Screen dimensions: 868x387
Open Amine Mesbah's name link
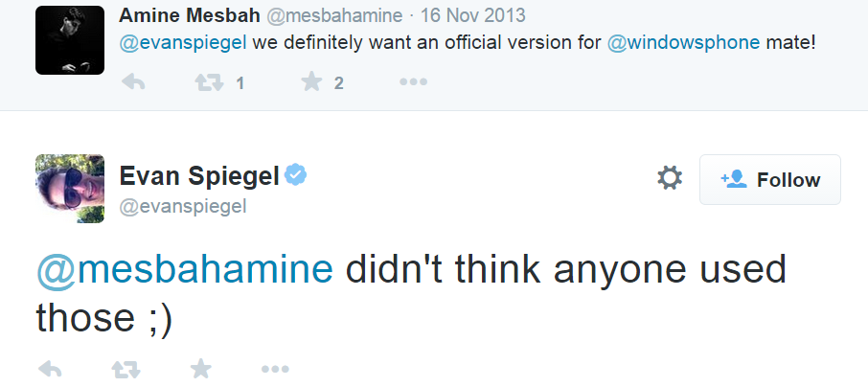pos(190,15)
